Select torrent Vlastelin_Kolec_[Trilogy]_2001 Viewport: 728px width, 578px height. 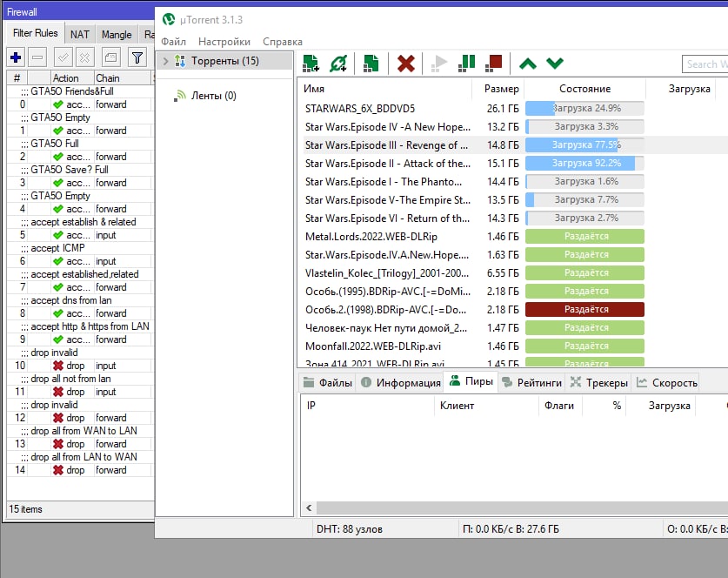[387, 273]
